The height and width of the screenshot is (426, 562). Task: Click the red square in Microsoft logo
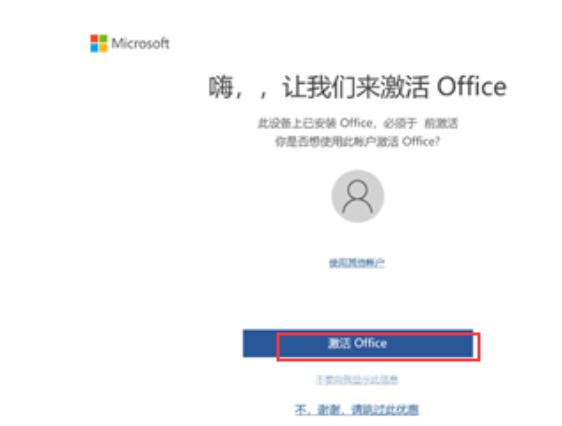point(94,39)
